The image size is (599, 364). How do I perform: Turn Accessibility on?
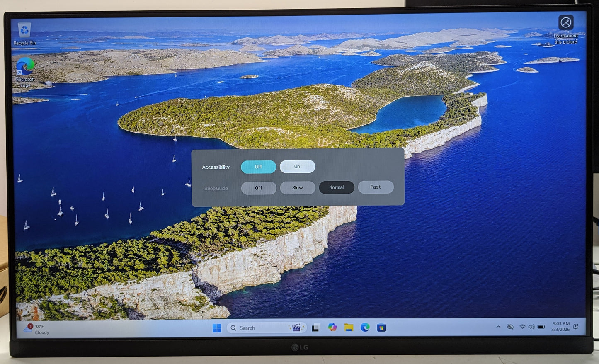[x=297, y=167]
